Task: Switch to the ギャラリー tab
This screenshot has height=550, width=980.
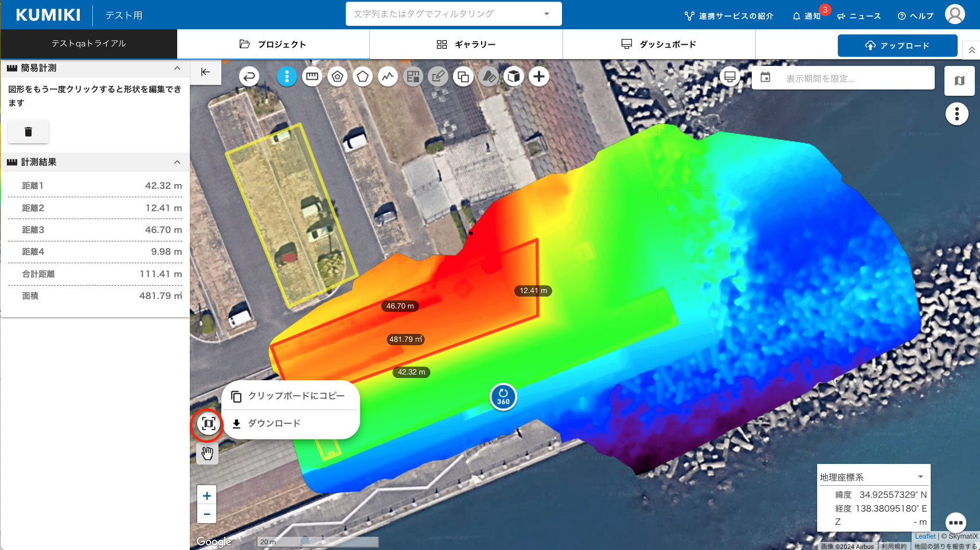Action: tap(466, 44)
